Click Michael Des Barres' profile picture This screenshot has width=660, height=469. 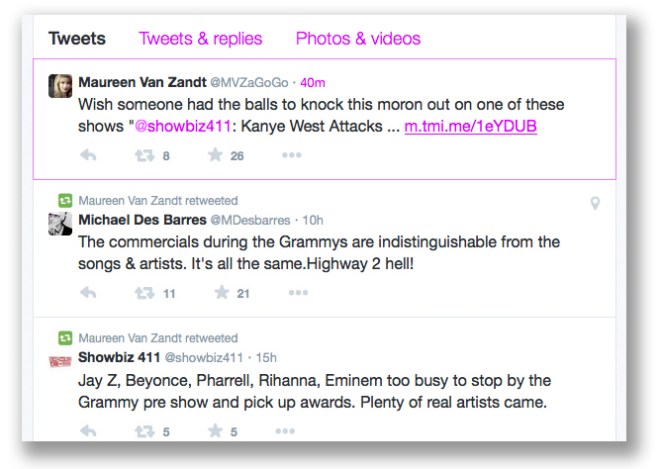(59, 223)
